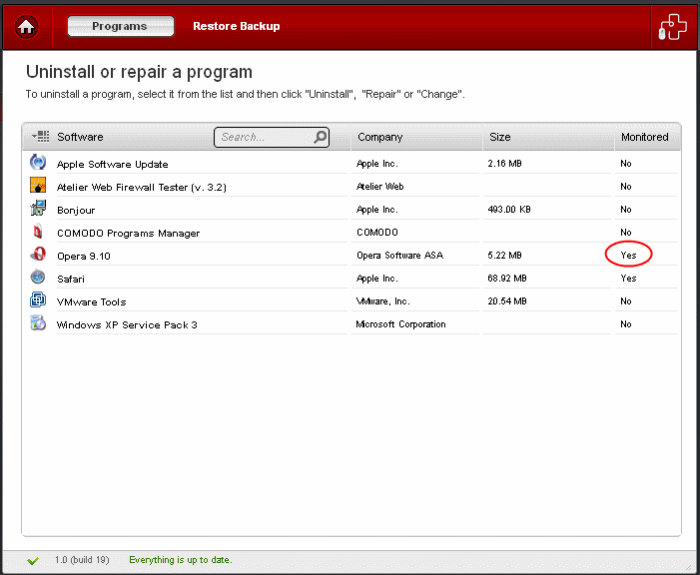Viewport: 700px width, 575px height.
Task: Click Safari's Monitored Yes value
Action: [x=628, y=279]
